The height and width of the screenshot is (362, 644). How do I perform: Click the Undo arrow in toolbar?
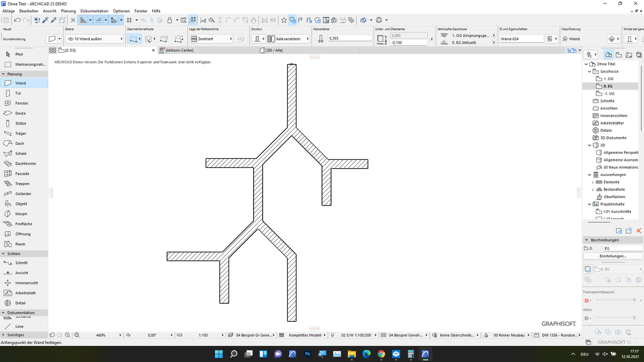pyautogui.click(x=17, y=20)
